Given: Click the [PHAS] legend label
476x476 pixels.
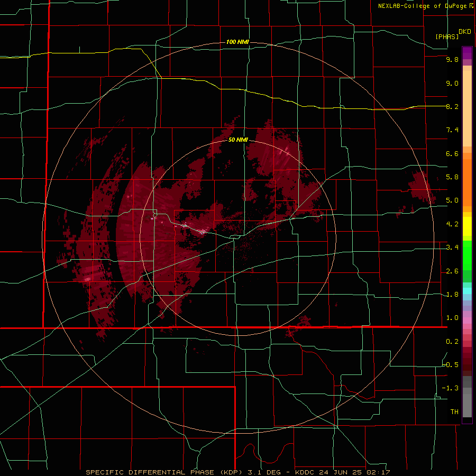Looking at the screenshot, I should pyautogui.click(x=447, y=36).
